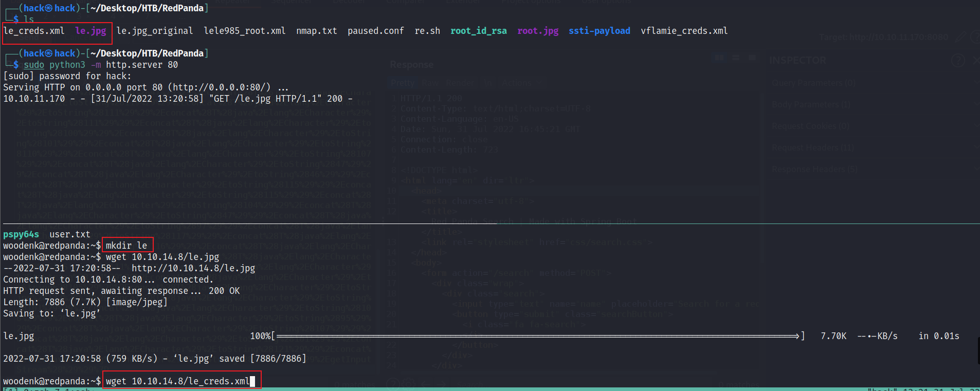The width and height of the screenshot is (980, 391).
Task: Open the Inspector help icon in Burp
Action: click(x=958, y=61)
